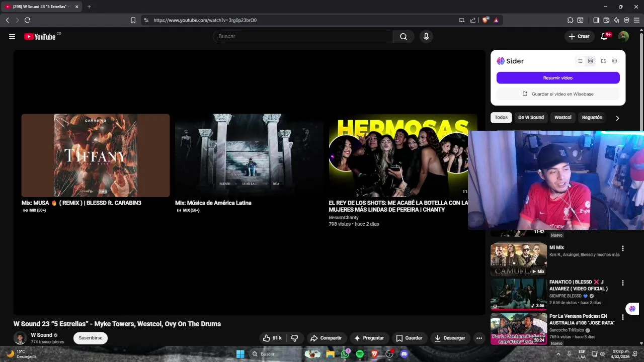Select the Reguetón filter chip
This screenshot has height=362, width=644.
592,117
